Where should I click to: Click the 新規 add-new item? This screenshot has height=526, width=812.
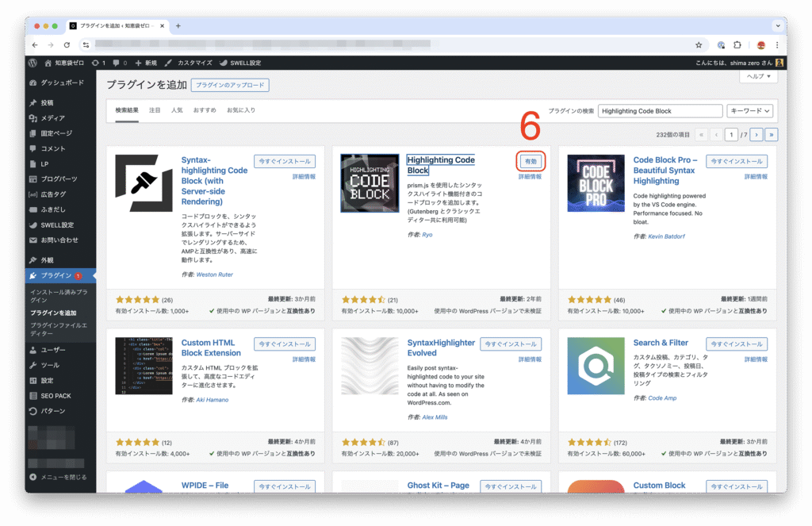(146, 63)
